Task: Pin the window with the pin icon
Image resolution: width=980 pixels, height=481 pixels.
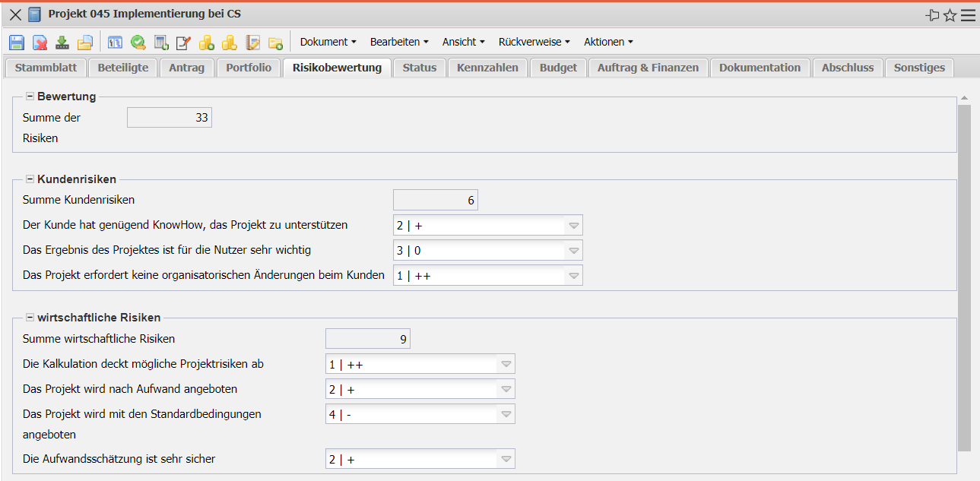Action: (932, 15)
